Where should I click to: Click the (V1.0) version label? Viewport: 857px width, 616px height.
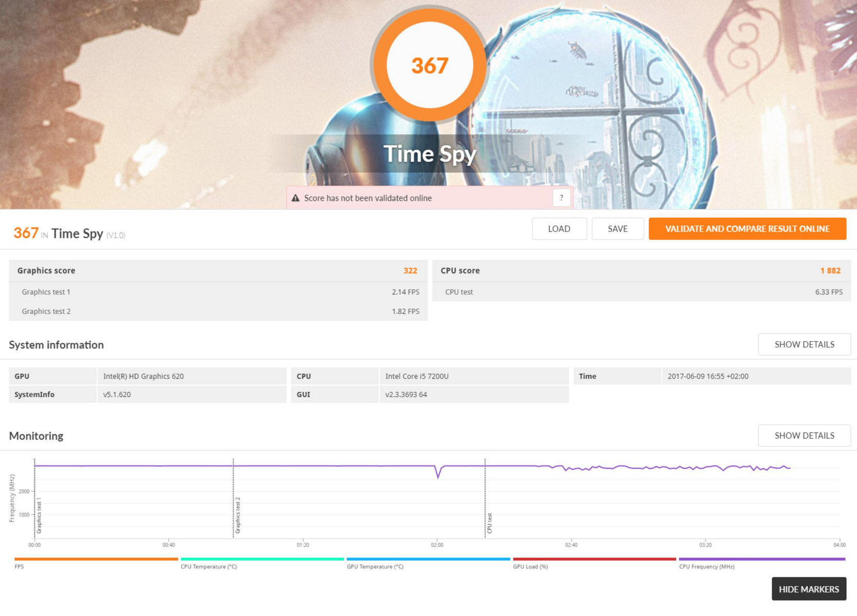116,236
